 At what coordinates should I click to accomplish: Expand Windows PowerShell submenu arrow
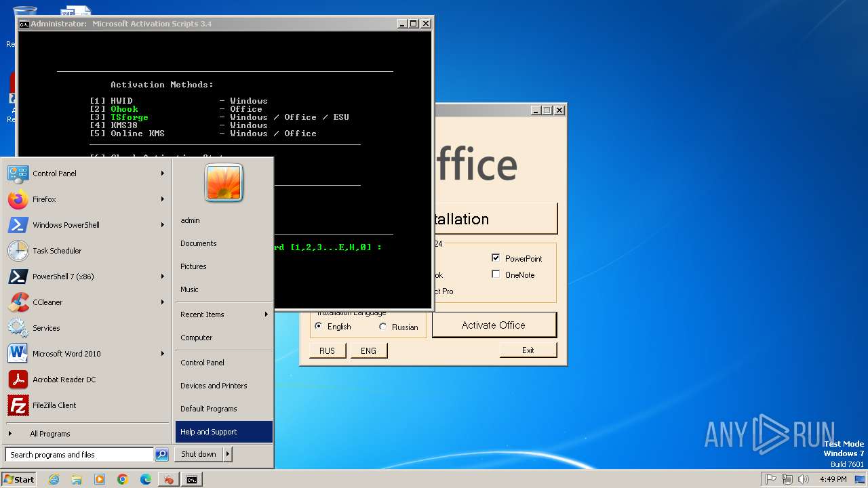[x=163, y=225]
